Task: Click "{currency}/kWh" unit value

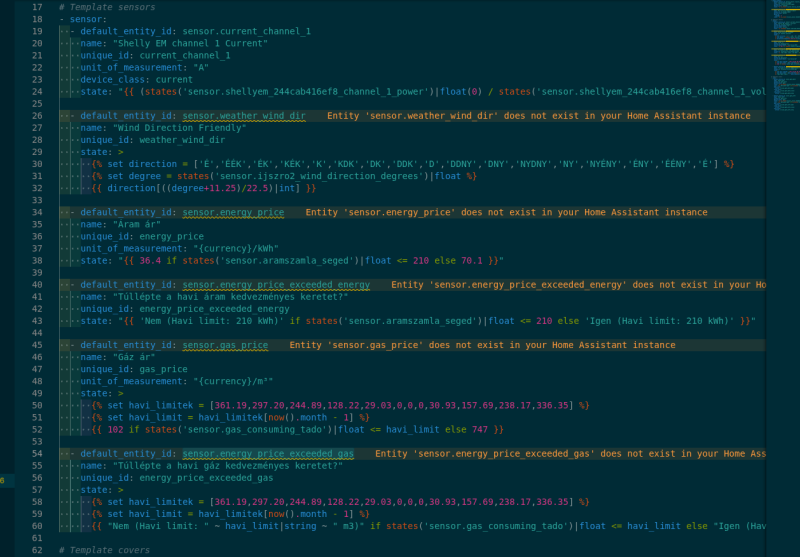Action: [236, 248]
